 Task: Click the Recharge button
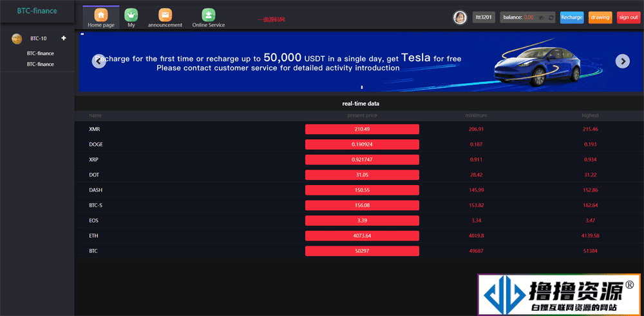tap(572, 17)
